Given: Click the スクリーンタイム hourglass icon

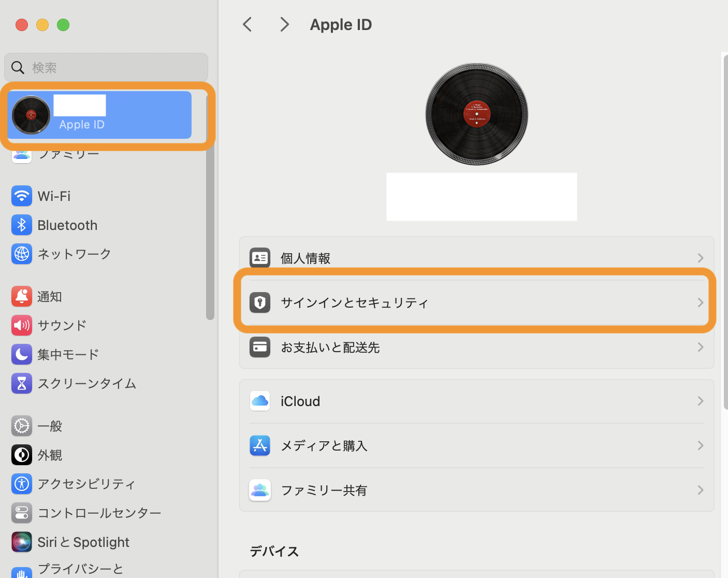Looking at the screenshot, I should coord(22,383).
